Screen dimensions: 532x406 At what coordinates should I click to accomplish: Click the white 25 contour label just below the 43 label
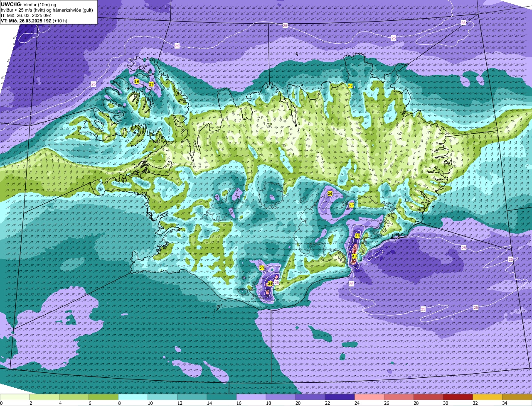(351, 284)
